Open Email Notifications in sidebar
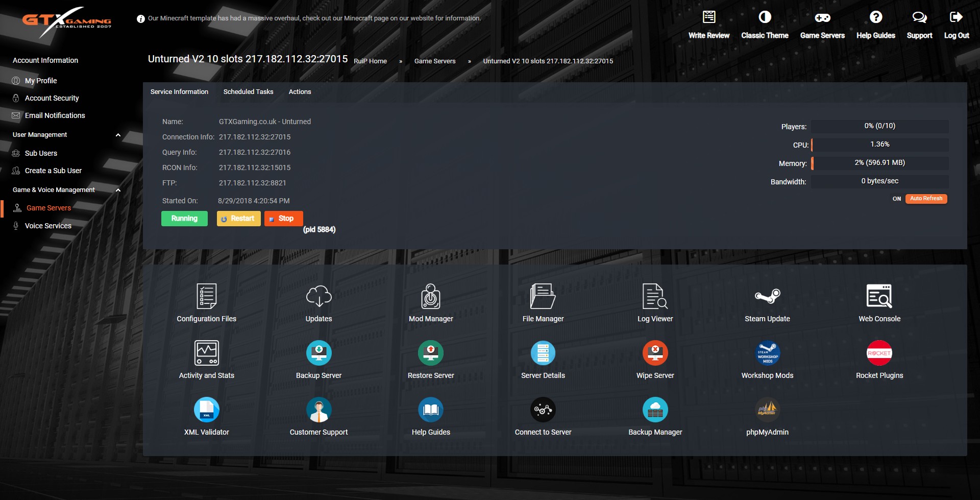This screenshot has width=980, height=500. click(x=55, y=115)
